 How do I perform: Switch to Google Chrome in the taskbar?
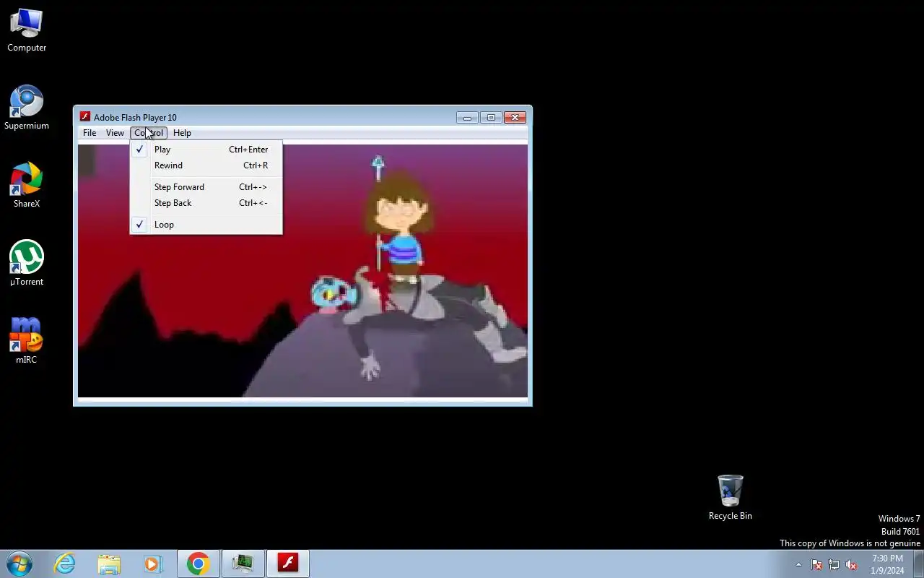pos(199,564)
